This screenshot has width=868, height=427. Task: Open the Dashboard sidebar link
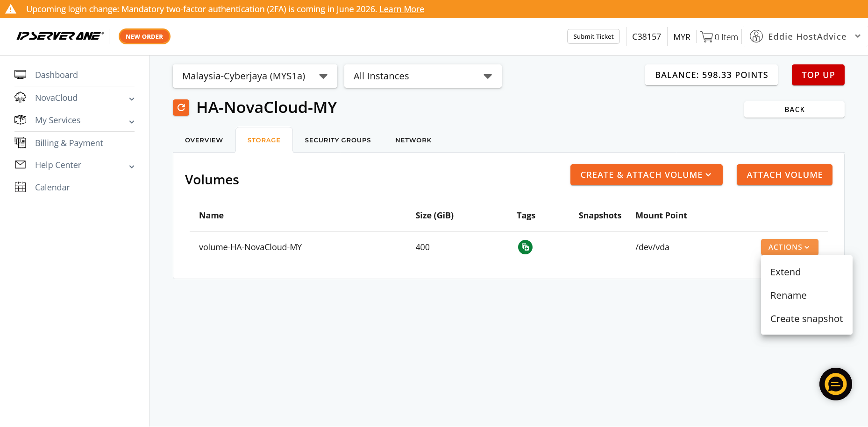click(57, 75)
